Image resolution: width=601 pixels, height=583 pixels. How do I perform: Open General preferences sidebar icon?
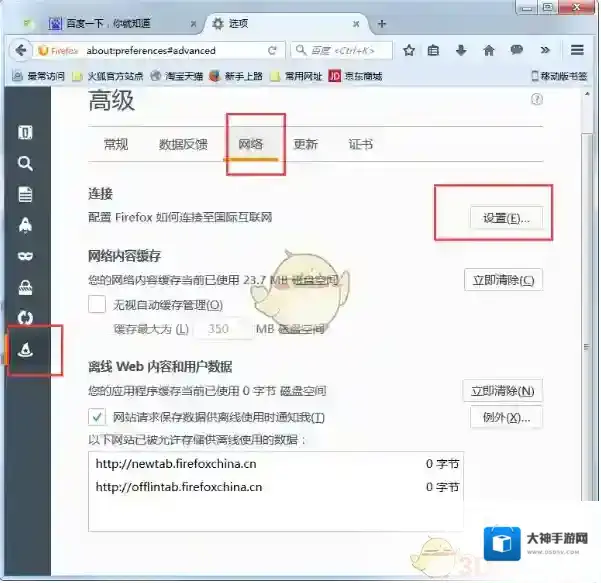tap(25, 133)
